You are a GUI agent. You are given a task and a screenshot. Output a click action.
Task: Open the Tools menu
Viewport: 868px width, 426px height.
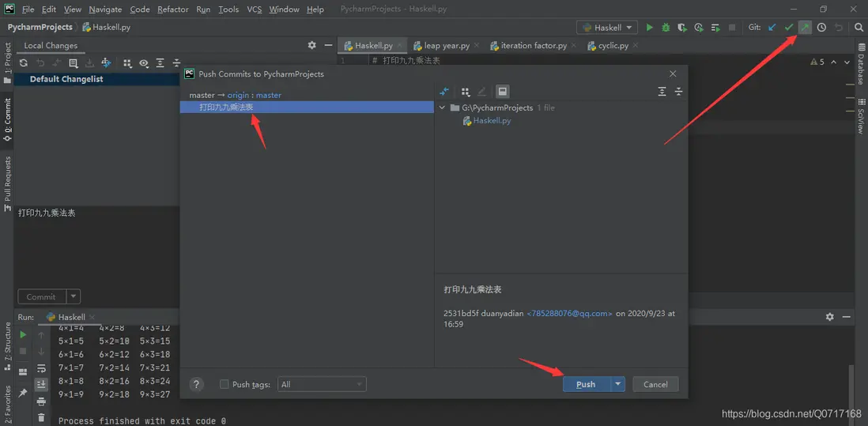(x=228, y=9)
